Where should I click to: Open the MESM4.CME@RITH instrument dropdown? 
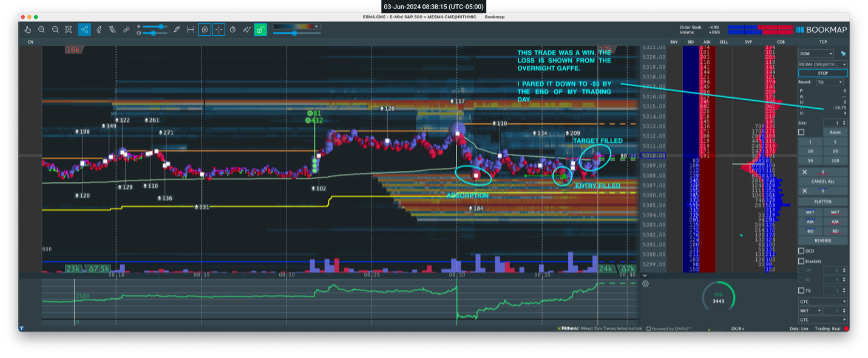tap(822, 64)
